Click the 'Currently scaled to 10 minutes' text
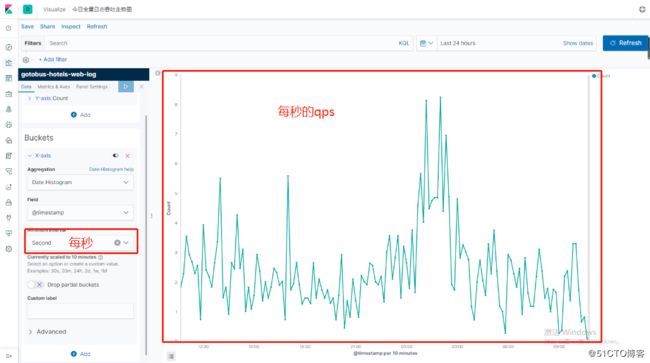Image resolution: width=650 pixels, height=363 pixels. [x=62, y=257]
